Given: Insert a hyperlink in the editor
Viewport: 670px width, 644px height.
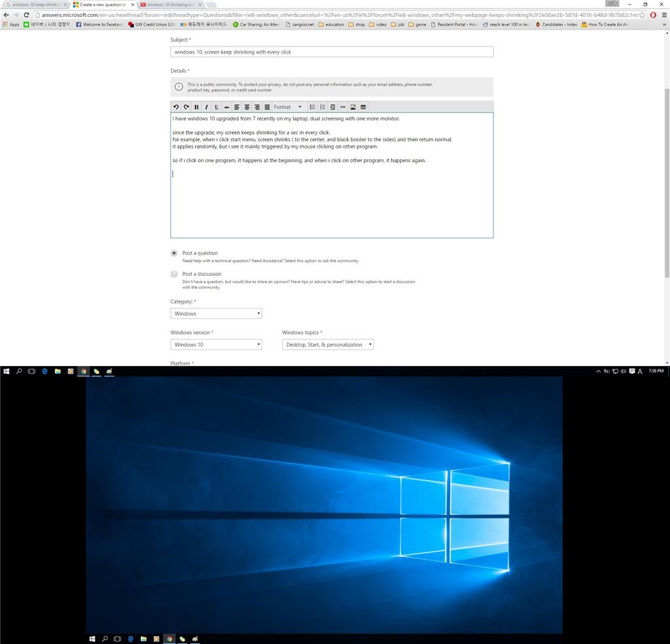Looking at the screenshot, I should point(343,107).
